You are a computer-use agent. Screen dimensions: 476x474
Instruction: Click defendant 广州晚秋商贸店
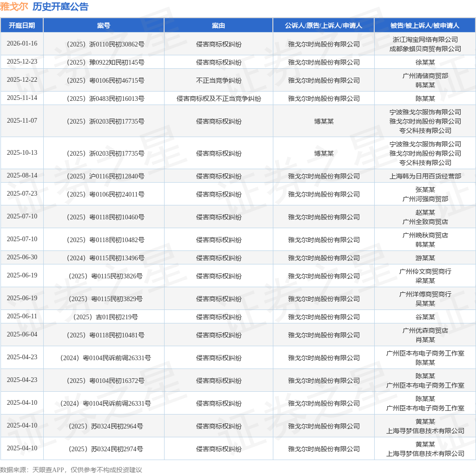click(x=425, y=235)
